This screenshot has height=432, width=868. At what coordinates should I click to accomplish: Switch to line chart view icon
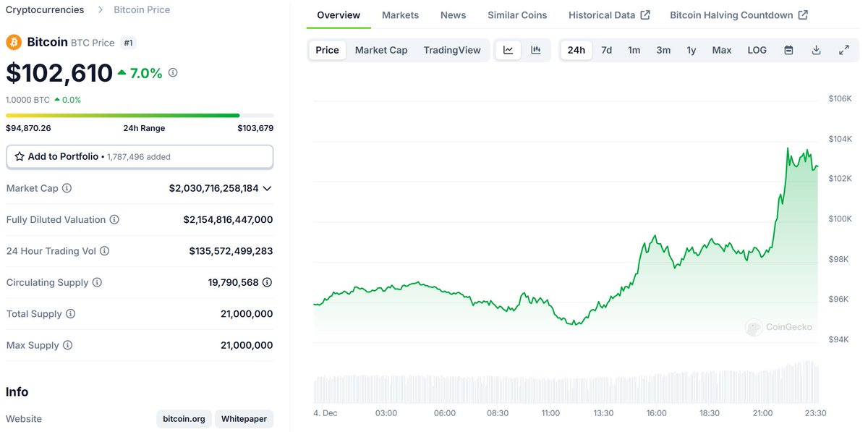point(509,50)
